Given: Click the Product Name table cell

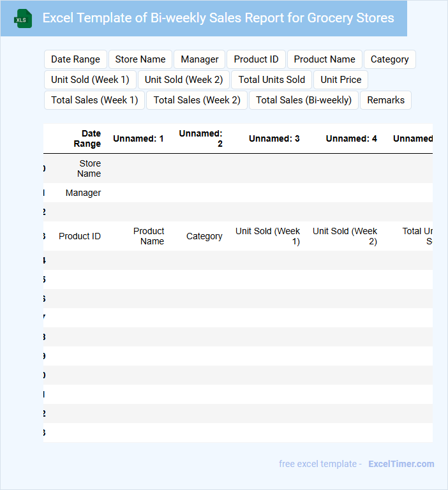Looking at the screenshot, I should coord(149,236).
